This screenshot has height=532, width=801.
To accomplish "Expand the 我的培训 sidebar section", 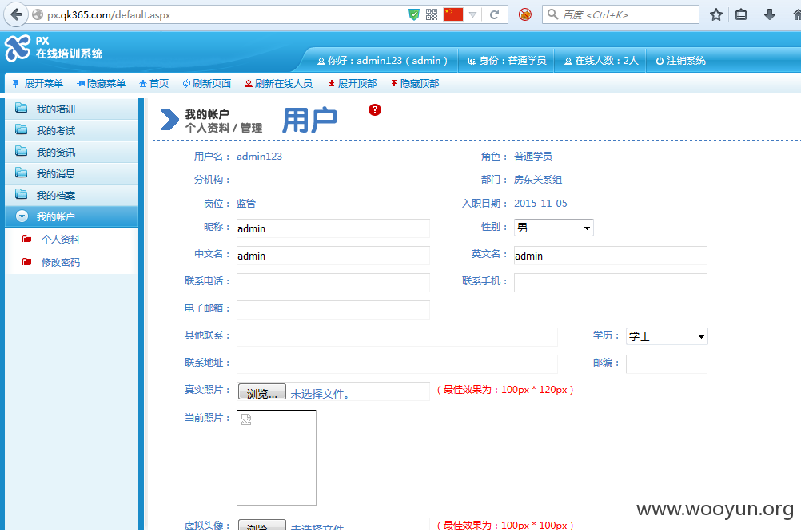I will pyautogui.click(x=71, y=109).
